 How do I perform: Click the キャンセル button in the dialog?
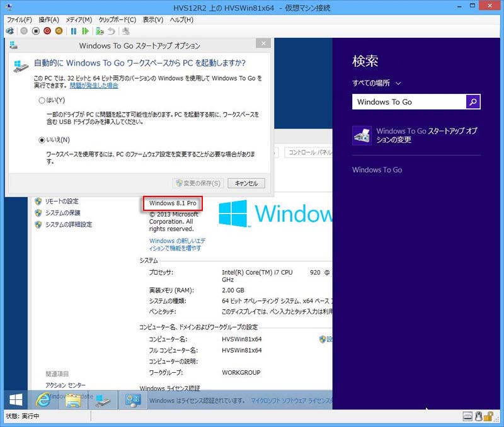click(x=246, y=183)
